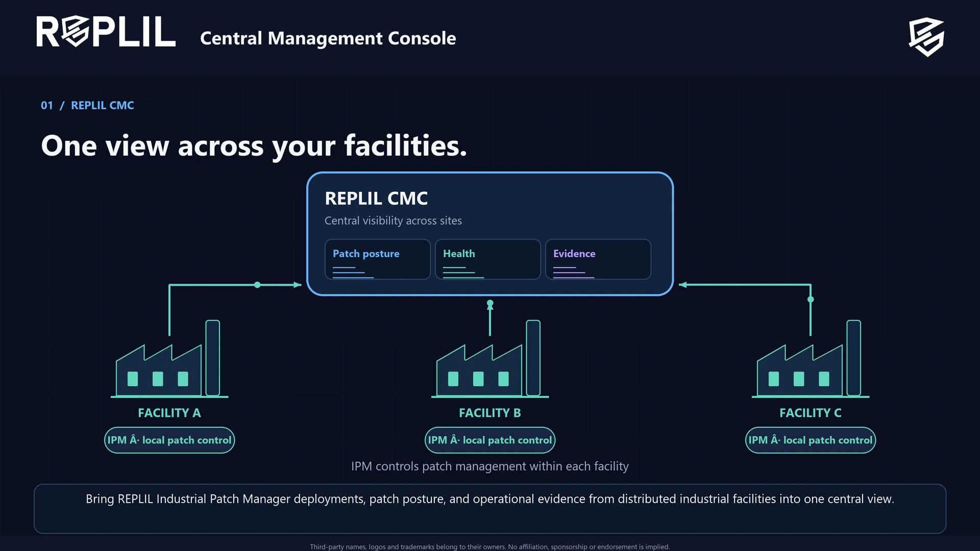Image resolution: width=980 pixels, height=551 pixels.
Task: Click Facility B's IPM local patch control pill
Action: pos(490,440)
